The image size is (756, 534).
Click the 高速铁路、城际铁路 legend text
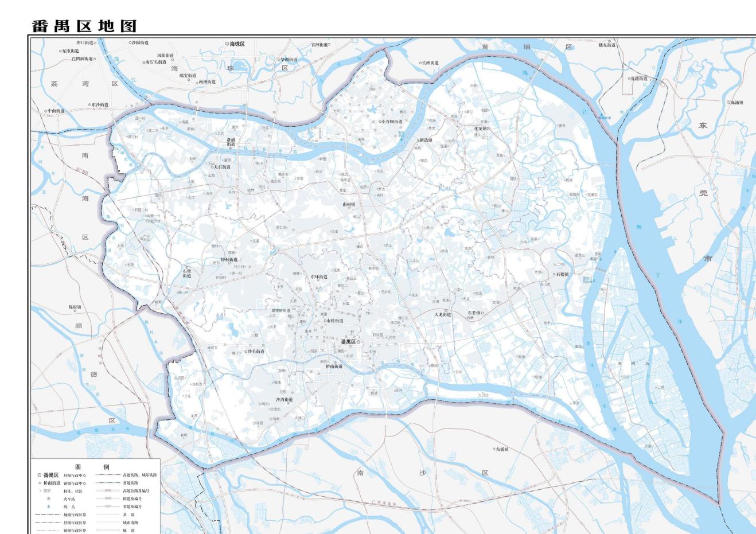139,475
